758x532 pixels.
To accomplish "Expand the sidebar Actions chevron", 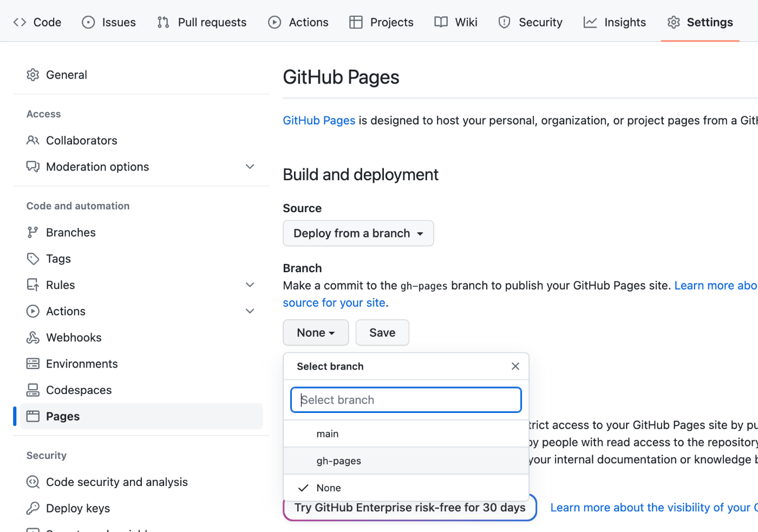I will (250, 311).
